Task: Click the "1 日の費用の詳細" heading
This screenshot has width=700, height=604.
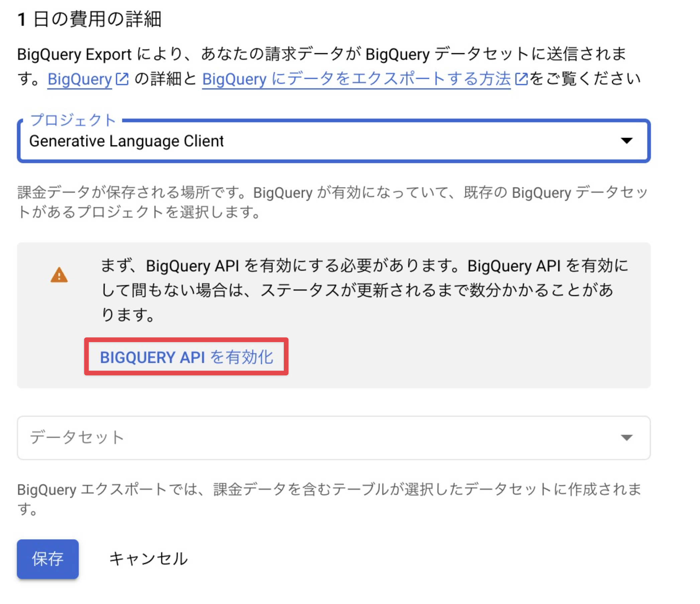Action: pyautogui.click(x=90, y=19)
